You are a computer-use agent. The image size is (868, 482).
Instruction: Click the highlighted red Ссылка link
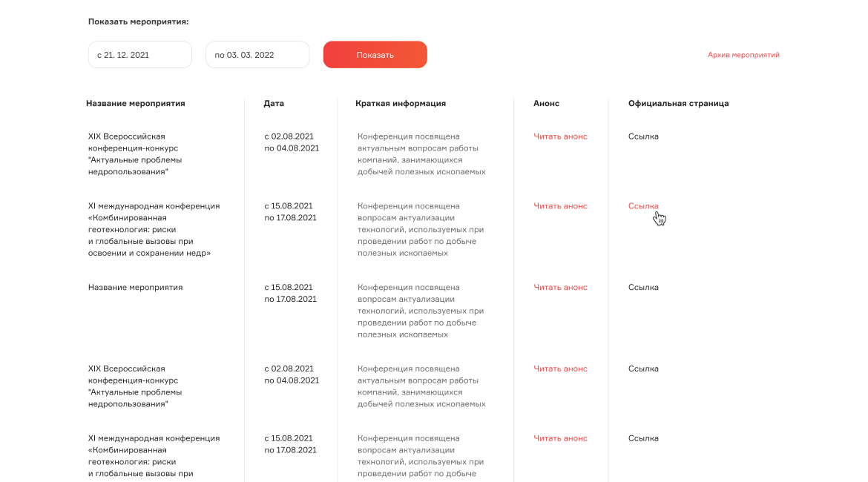[643, 206]
